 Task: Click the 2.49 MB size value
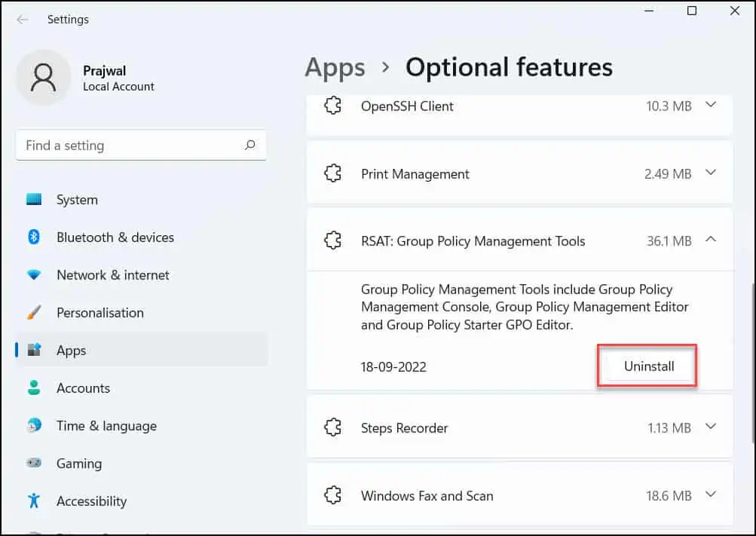668,174
